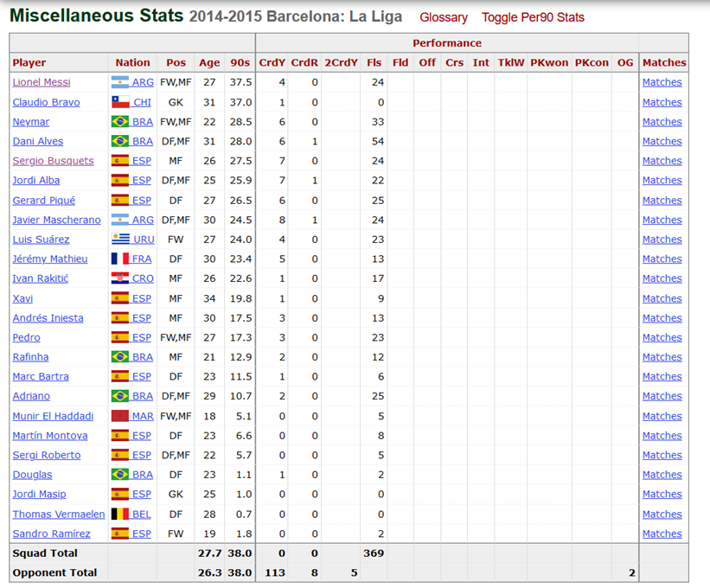
Task: Open Ivan Rakitić player link
Action: (x=41, y=278)
